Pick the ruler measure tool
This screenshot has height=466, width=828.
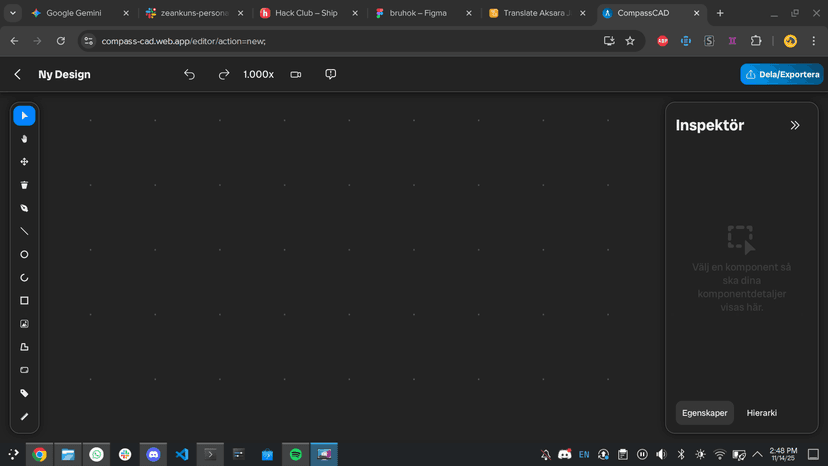coord(24,417)
